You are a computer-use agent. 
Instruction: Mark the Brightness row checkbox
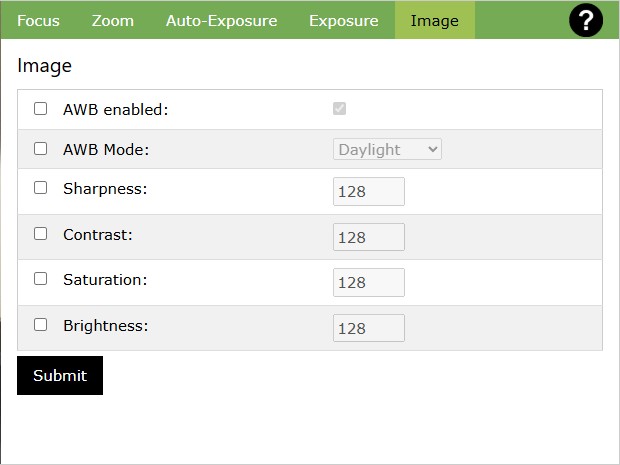[x=41, y=324]
